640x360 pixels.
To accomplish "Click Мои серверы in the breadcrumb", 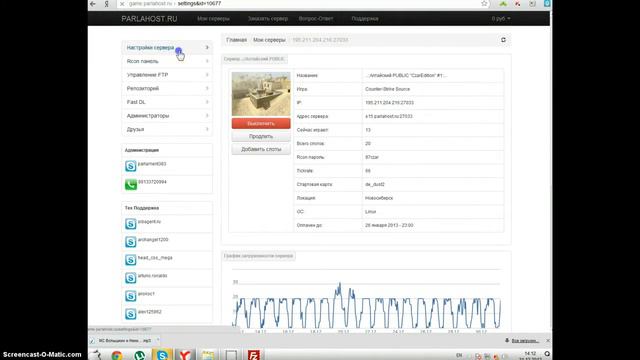I will pos(269,40).
